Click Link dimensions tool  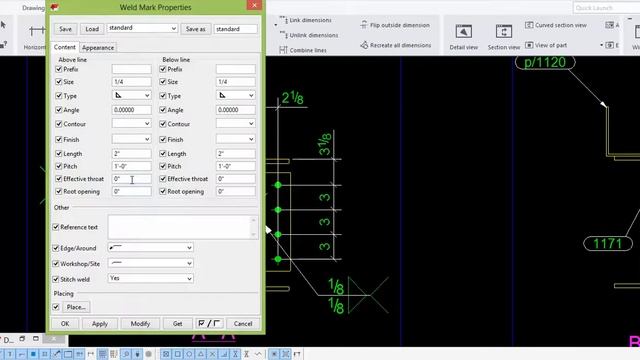(305, 20)
